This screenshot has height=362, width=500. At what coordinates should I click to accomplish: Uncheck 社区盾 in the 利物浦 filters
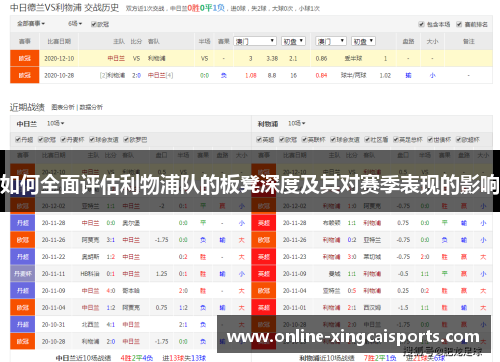[367, 139]
